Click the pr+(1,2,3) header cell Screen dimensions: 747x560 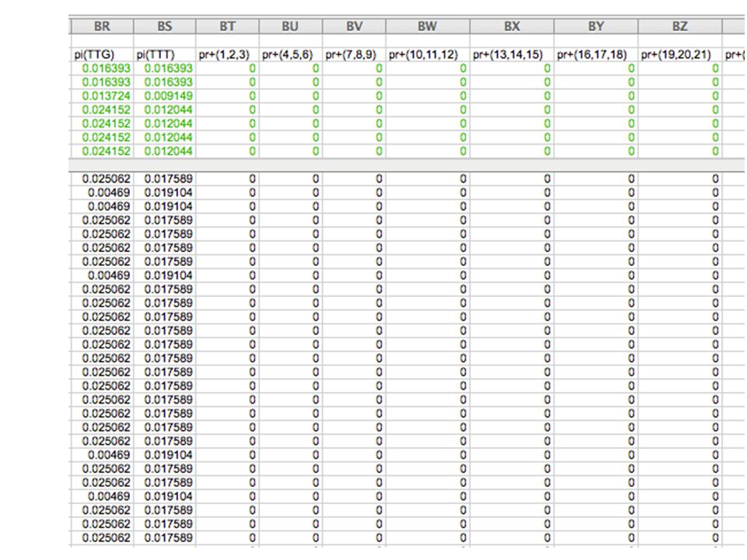point(227,54)
